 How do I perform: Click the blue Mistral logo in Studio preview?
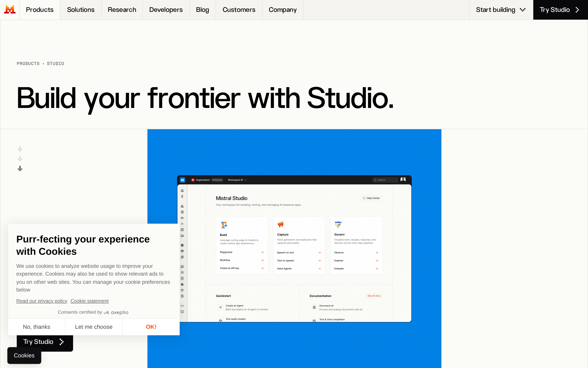click(x=183, y=180)
